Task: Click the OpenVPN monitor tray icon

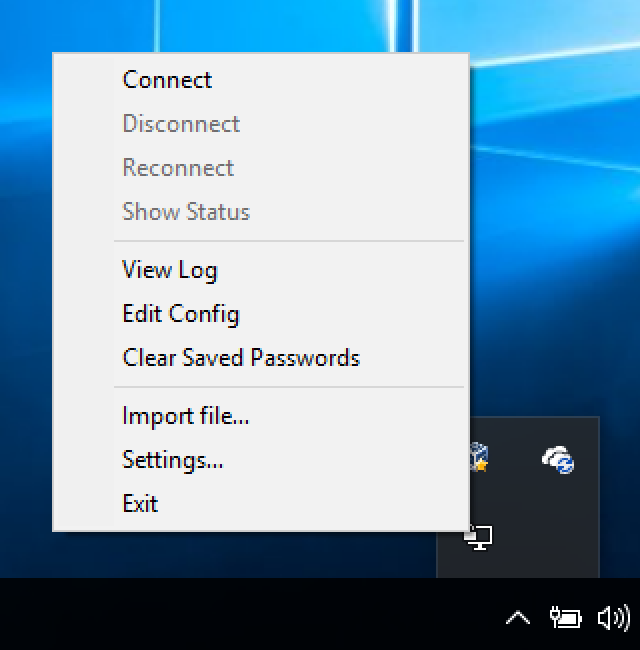Action: click(478, 538)
